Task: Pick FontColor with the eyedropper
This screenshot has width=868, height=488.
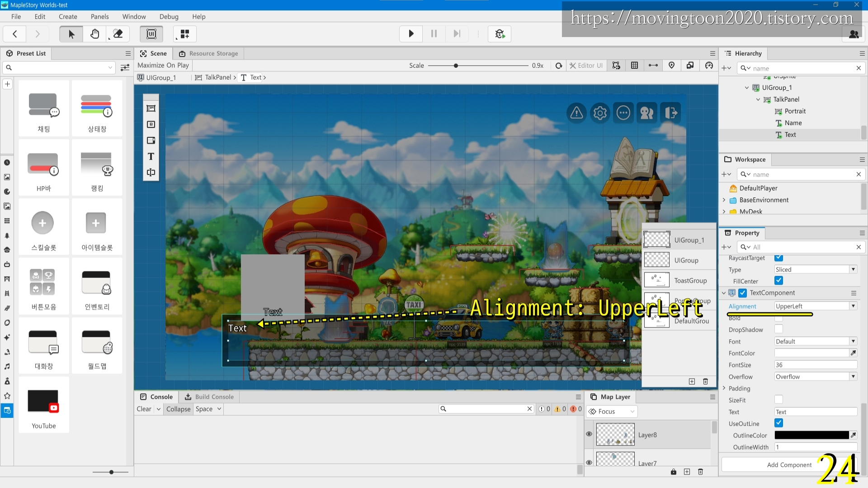Action: tap(853, 353)
